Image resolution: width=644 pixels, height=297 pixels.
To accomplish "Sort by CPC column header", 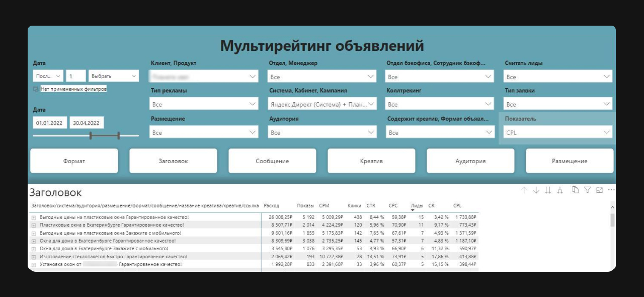I will [393, 205].
